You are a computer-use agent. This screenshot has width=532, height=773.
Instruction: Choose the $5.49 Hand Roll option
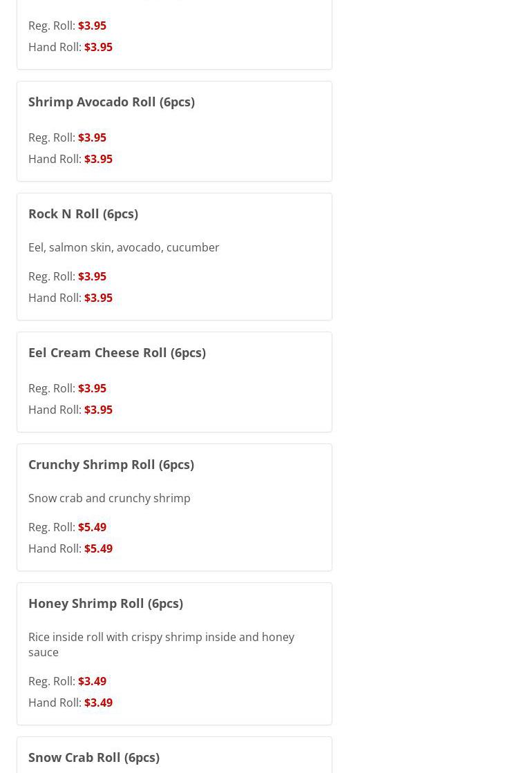[x=97, y=548]
